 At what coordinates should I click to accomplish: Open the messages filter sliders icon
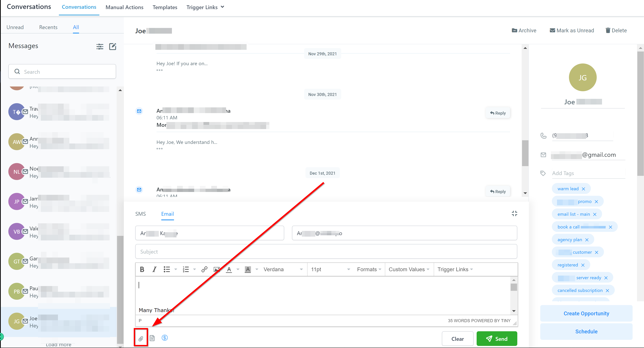100,46
